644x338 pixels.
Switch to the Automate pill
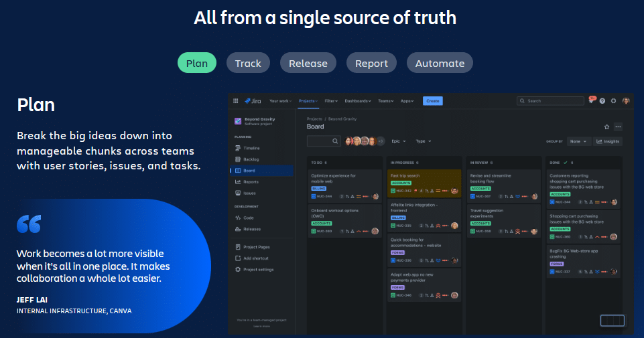[x=440, y=63]
